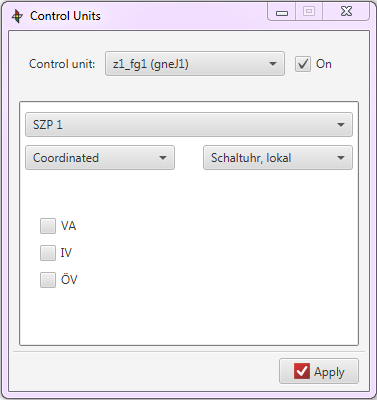Check the ÖV checkbox
This screenshot has width=377, height=400.
click(x=48, y=280)
